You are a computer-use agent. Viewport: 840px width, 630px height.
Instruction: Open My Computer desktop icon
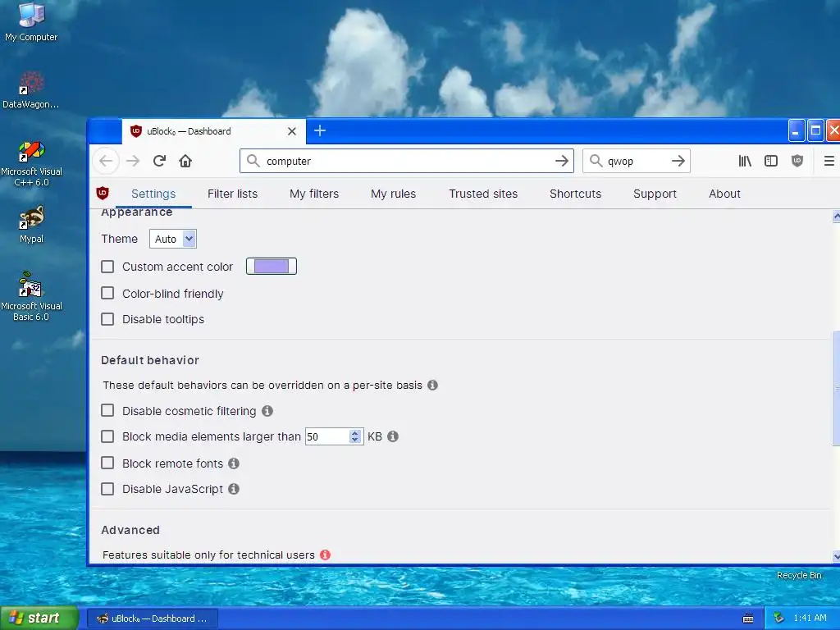[x=31, y=21]
